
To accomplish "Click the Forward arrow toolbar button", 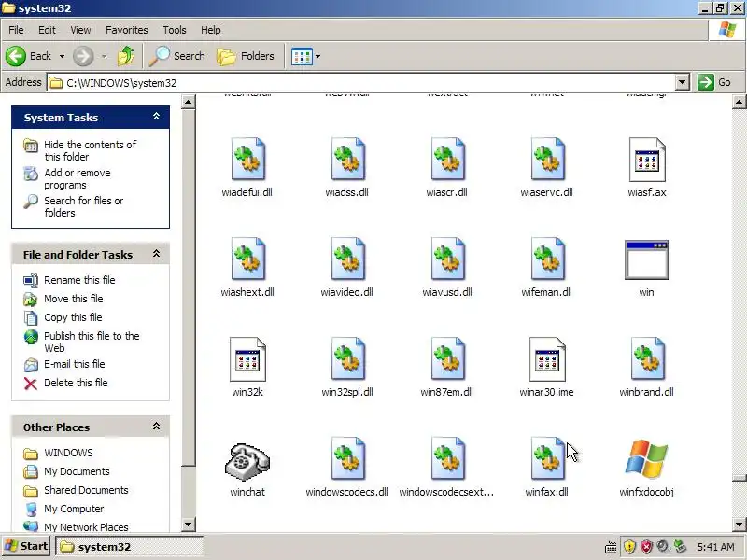I will (83, 56).
